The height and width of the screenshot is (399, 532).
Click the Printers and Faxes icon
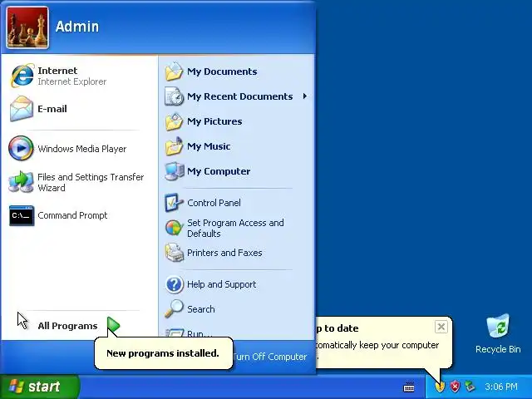click(x=174, y=253)
